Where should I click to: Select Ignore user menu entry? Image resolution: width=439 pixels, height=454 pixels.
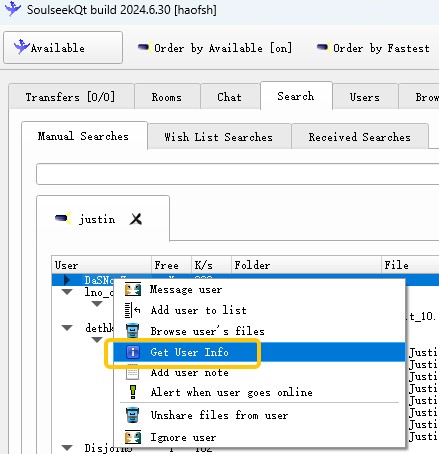pos(259,437)
